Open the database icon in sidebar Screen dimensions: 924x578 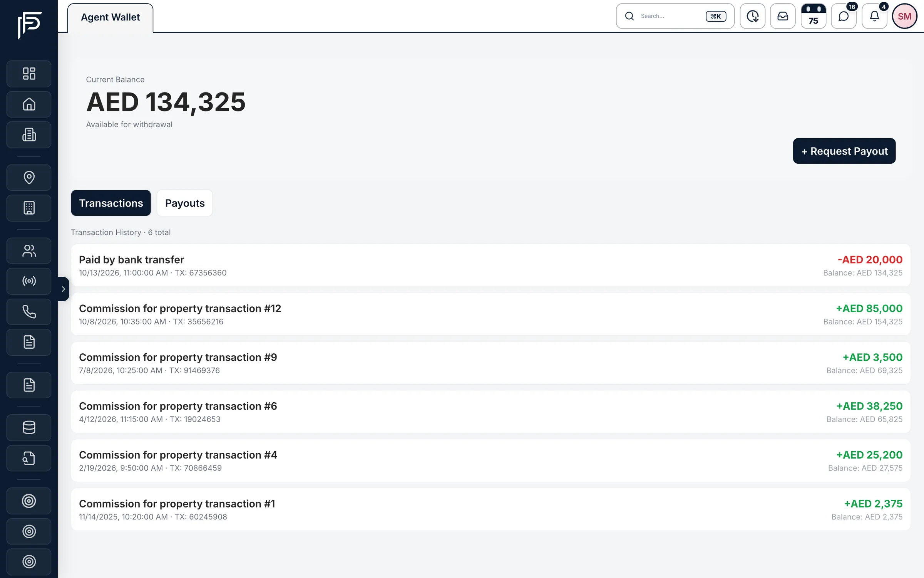(x=29, y=427)
